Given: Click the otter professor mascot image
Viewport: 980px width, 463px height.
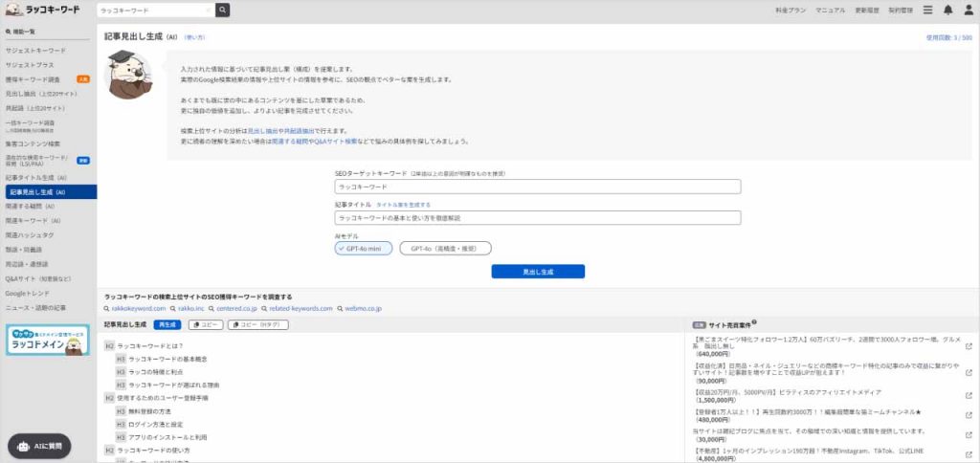Looking at the screenshot, I should pos(128,75).
